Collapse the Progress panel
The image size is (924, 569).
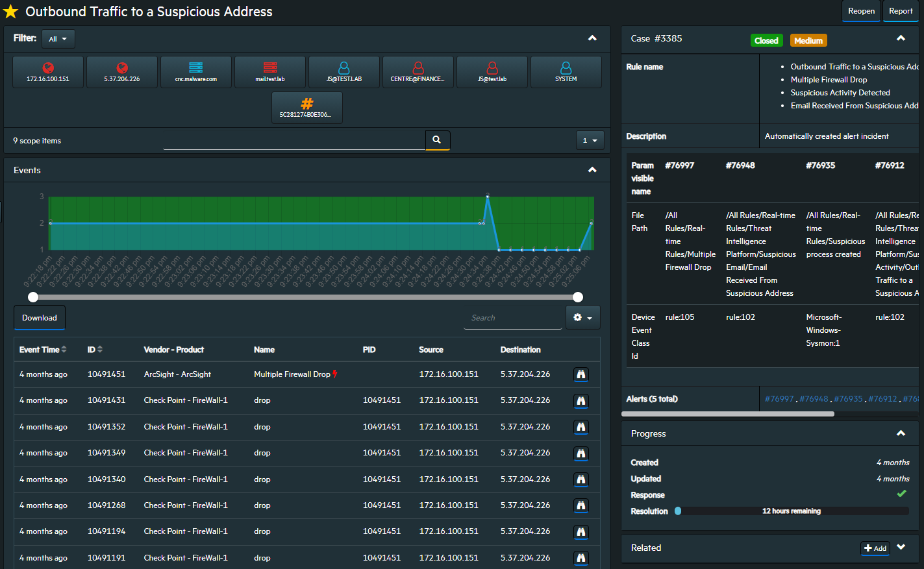click(x=901, y=433)
